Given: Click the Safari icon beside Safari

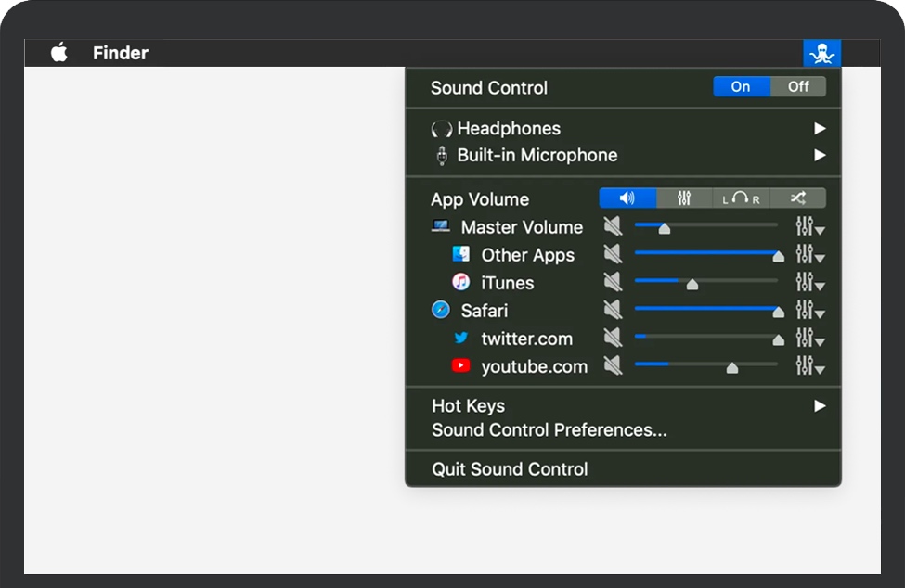Looking at the screenshot, I should point(439,310).
